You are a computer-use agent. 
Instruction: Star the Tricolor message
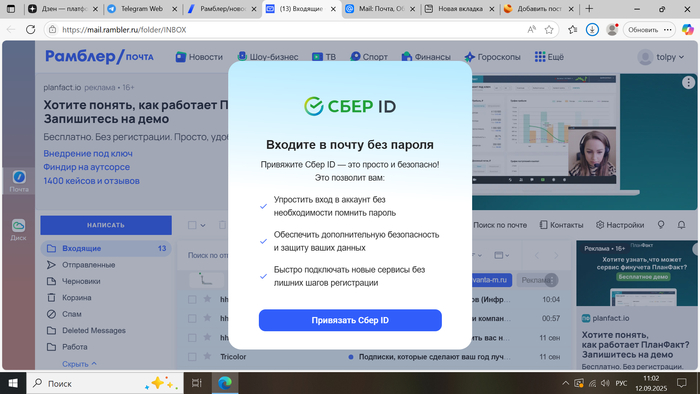point(207,356)
